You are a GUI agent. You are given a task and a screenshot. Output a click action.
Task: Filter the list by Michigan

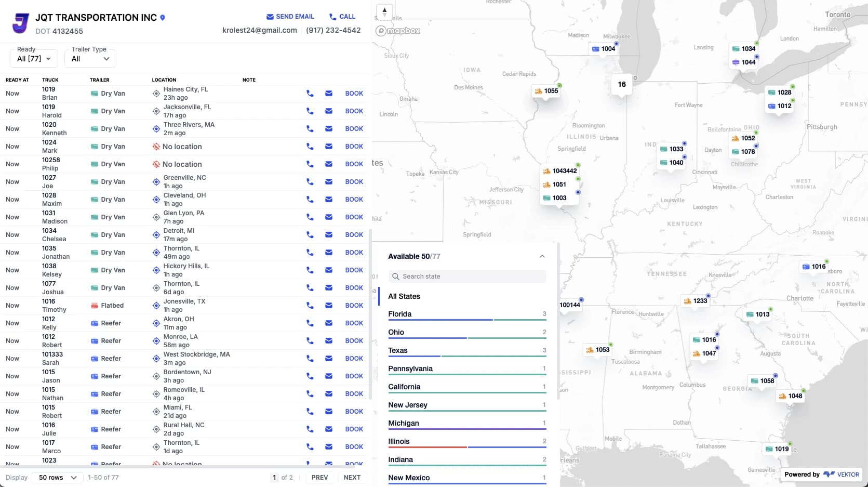coord(467,424)
